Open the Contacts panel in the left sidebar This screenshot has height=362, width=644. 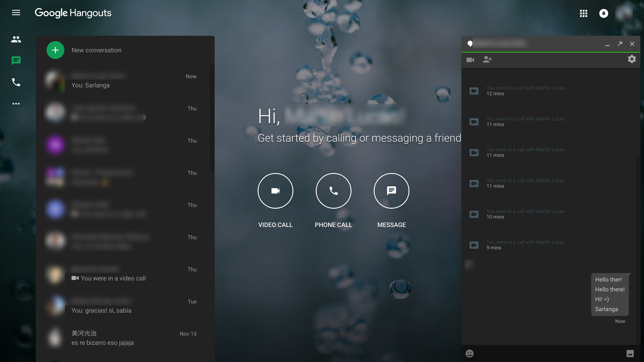pyautogui.click(x=16, y=39)
